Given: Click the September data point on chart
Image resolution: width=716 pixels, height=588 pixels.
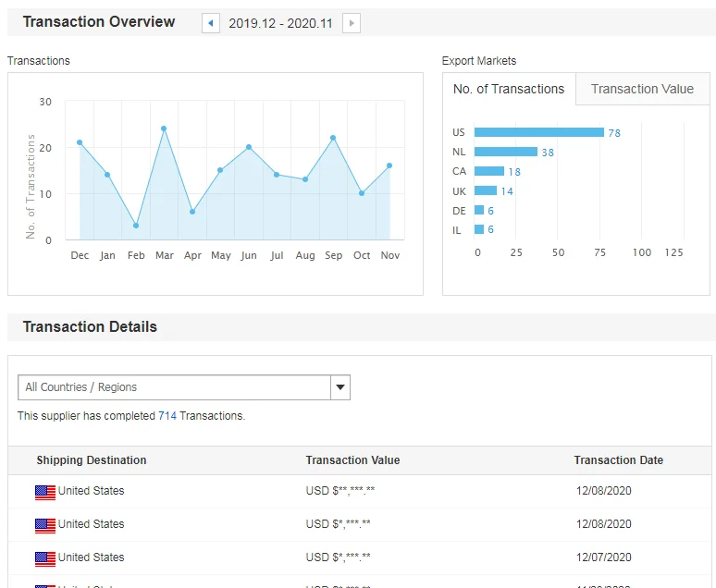Looking at the screenshot, I should coord(333,138).
